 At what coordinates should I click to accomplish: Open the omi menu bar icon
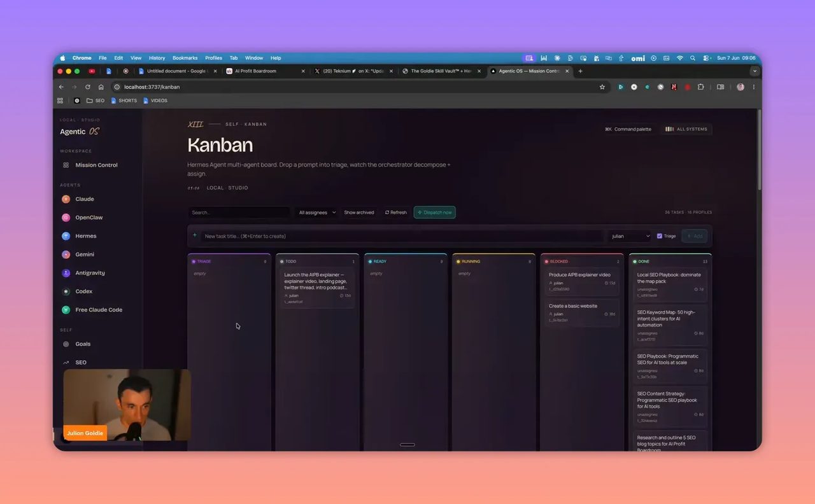pyautogui.click(x=638, y=58)
